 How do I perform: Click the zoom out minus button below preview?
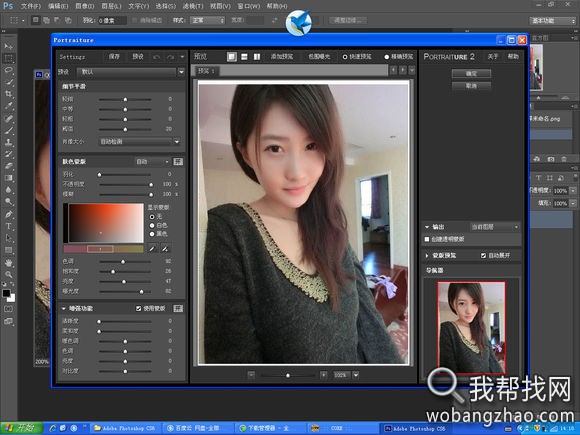(251, 375)
